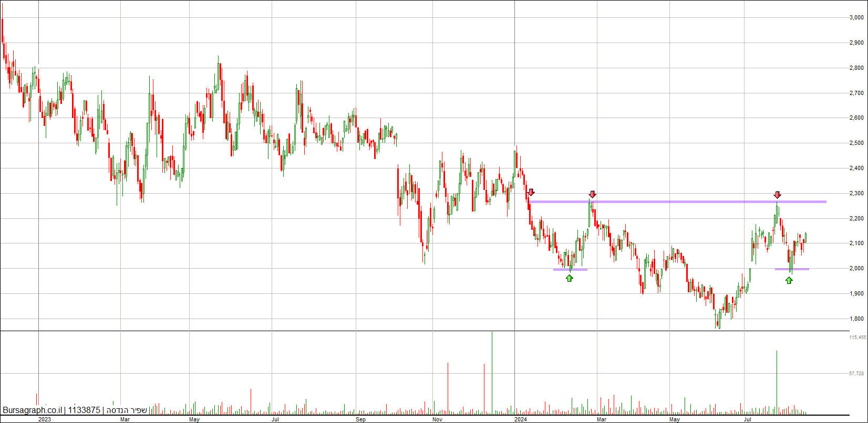This screenshot has height=423, width=868.
Task: Click the red arrow at late February 2024
Action: coord(593,194)
